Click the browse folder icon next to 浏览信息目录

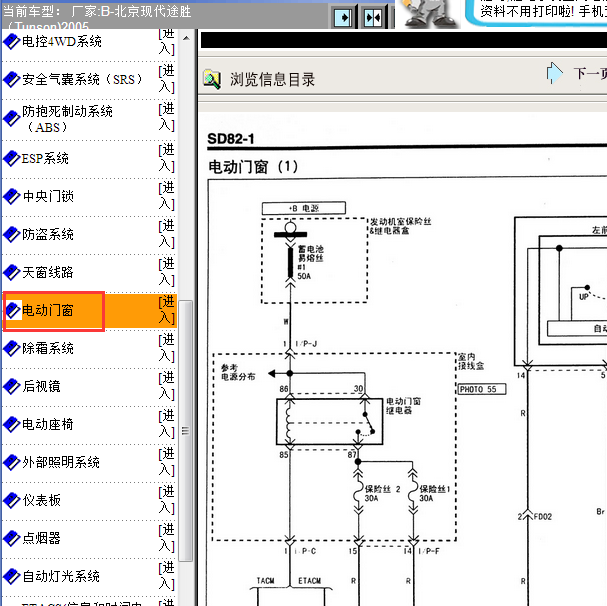click(x=212, y=79)
